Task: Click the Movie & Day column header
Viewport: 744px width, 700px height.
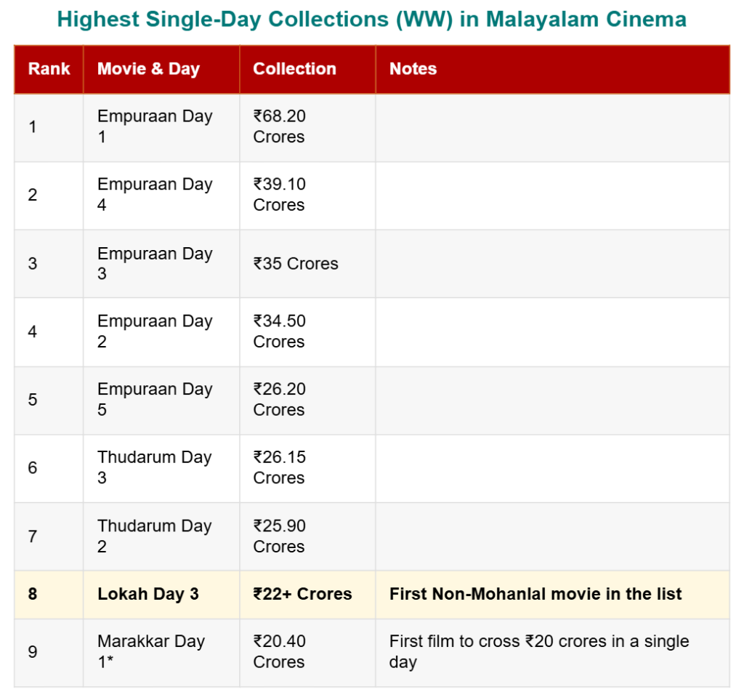Action: coord(148,69)
